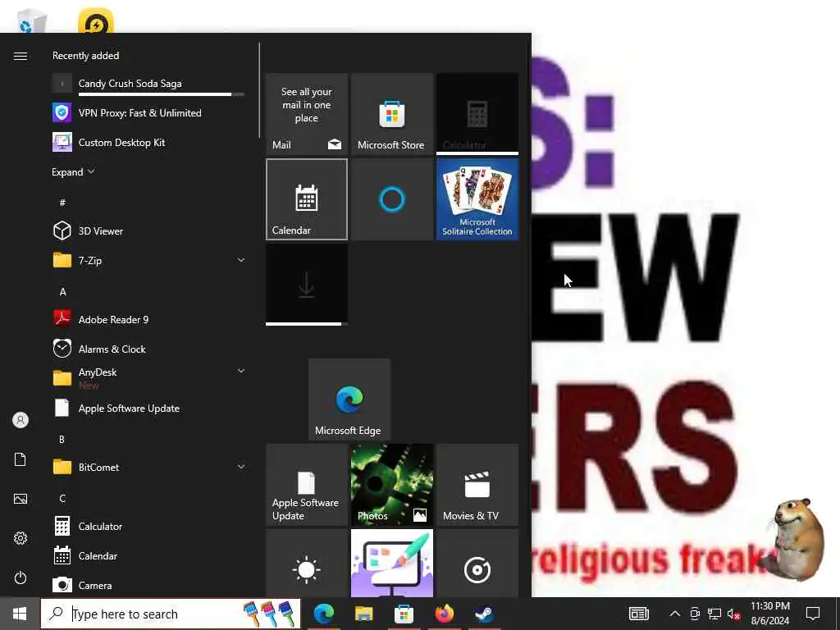Image resolution: width=840 pixels, height=630 pixels.
Task: Open the whiteboard paint app tile
Action: pos(391,564)
